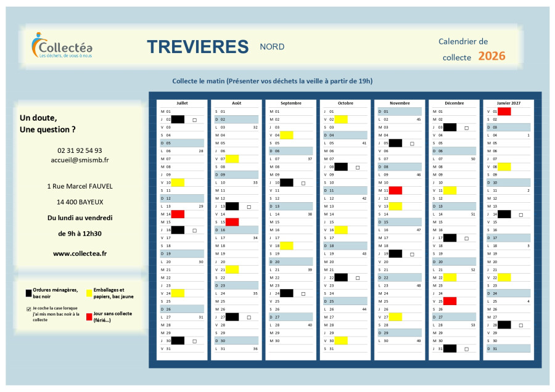Click the red marker on December 25
This screenshot has height=392, width=555.
coord(450,301)
